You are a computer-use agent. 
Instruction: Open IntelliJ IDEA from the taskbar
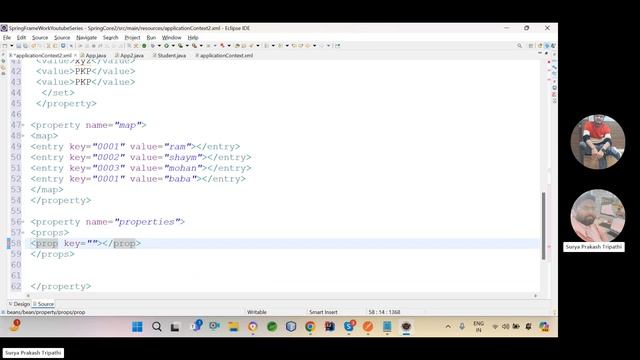coord(329,327)
